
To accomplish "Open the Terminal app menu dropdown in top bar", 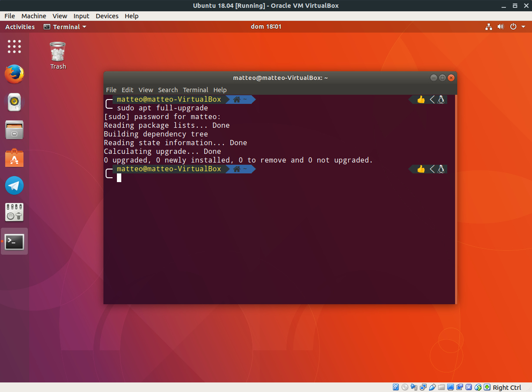I will coord(65,27).
